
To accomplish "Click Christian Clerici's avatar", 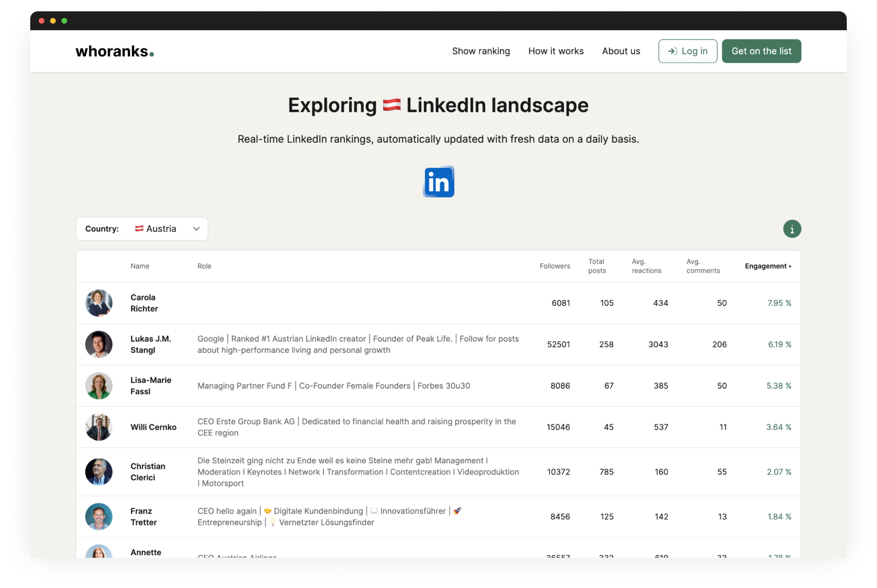I will 99,472.
